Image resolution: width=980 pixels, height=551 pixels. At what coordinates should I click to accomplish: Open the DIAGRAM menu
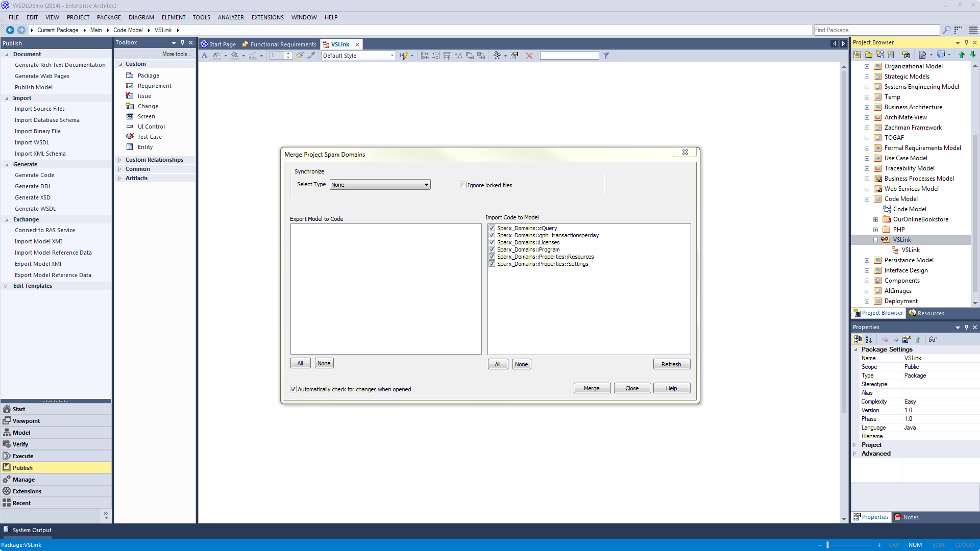(141, 17)
